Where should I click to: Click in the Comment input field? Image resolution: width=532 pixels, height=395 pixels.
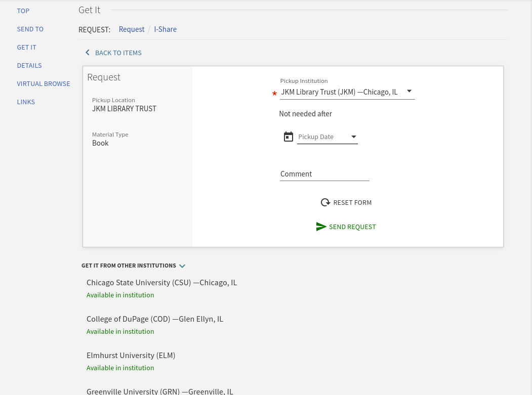pos(324,173)
